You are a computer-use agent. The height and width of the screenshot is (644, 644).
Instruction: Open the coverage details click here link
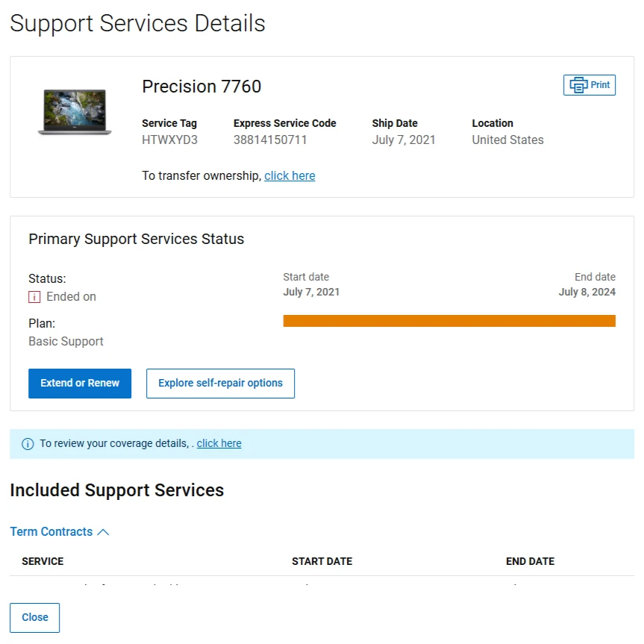click(x=219, y=443)
